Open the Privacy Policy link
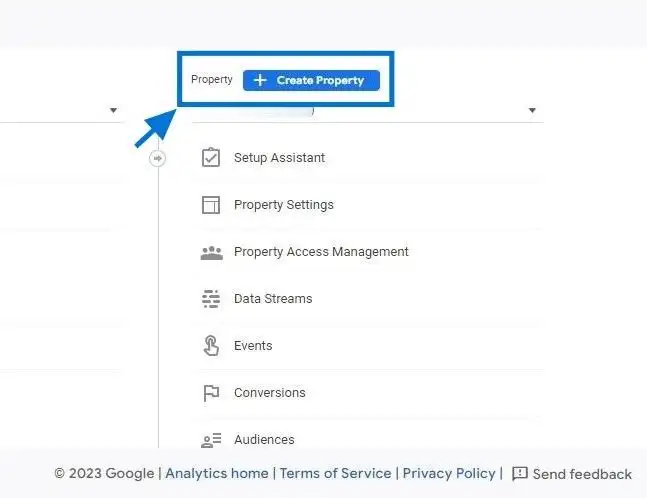 coord(449,473)
